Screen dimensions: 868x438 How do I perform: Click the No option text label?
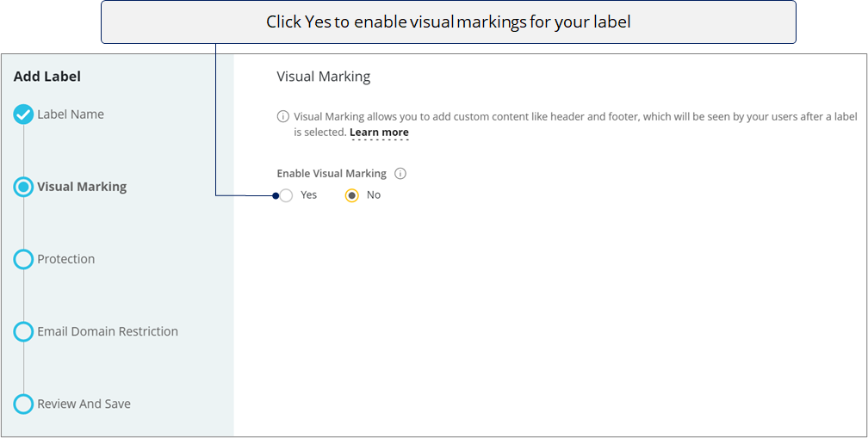point(374,195)
